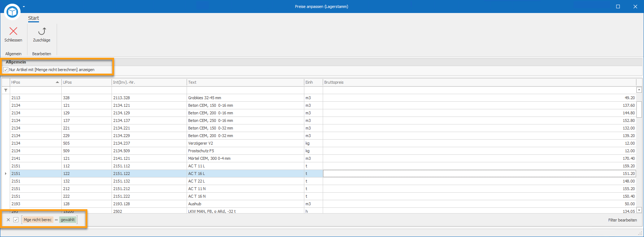Click scrollbar up arrow in table
The image size is (644, 237).
639,89
